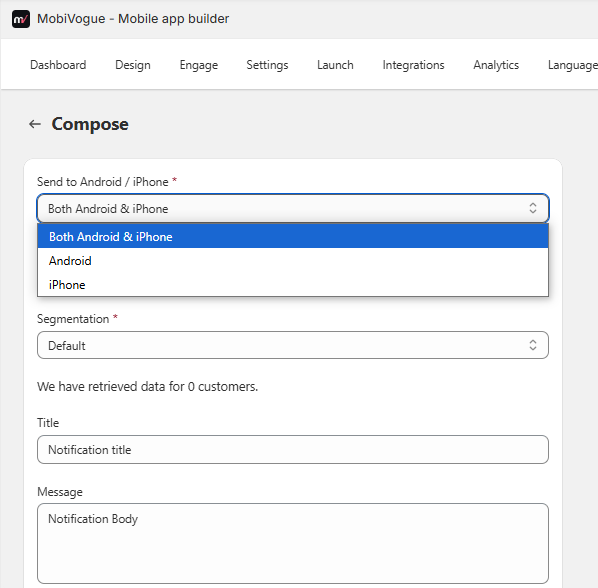The image size is (598, 588).
Task: Pick the iPhone option in the list
Action: coord(293,284)
